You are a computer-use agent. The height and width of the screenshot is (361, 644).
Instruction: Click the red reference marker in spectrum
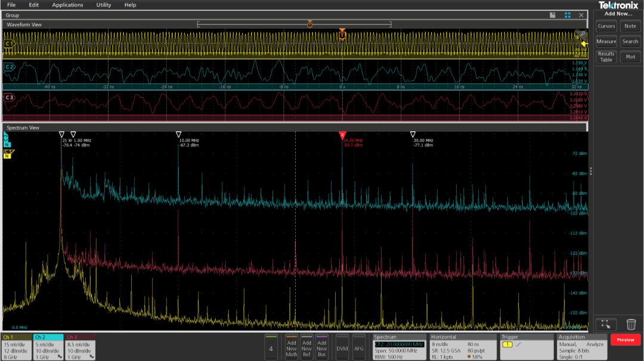342,135
